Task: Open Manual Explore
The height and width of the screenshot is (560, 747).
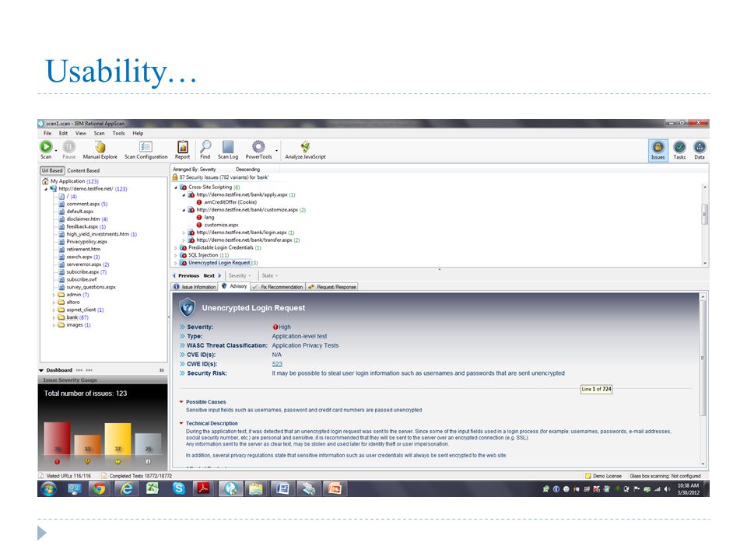Action: click(100, 149)
